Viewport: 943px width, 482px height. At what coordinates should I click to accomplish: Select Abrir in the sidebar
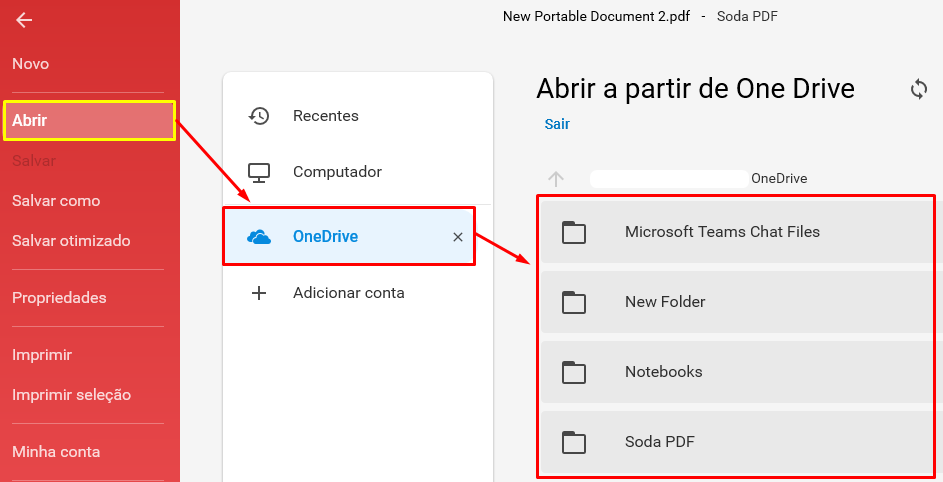click(89, 120)
